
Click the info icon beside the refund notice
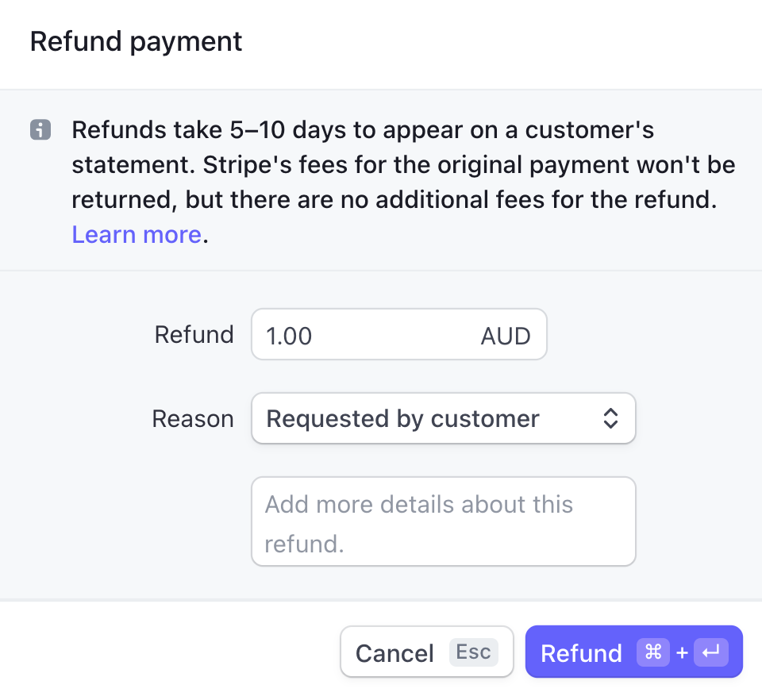(x=40, y=129)
